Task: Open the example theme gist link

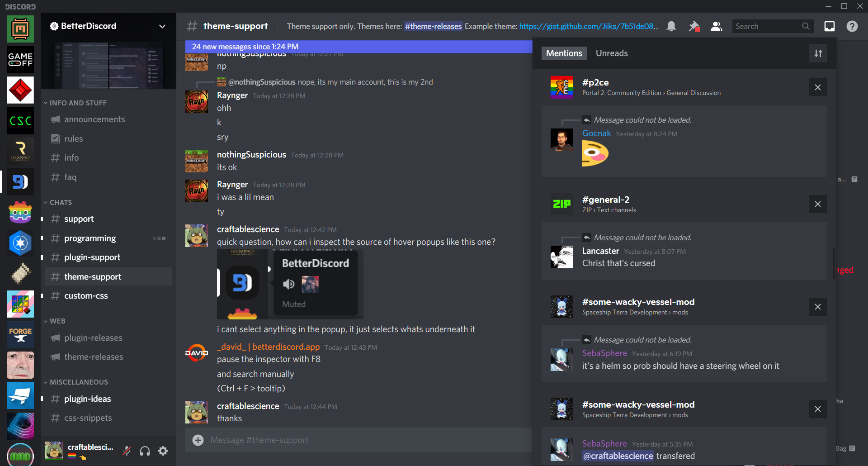Action: pyautogui.click(x=588, y=26)
